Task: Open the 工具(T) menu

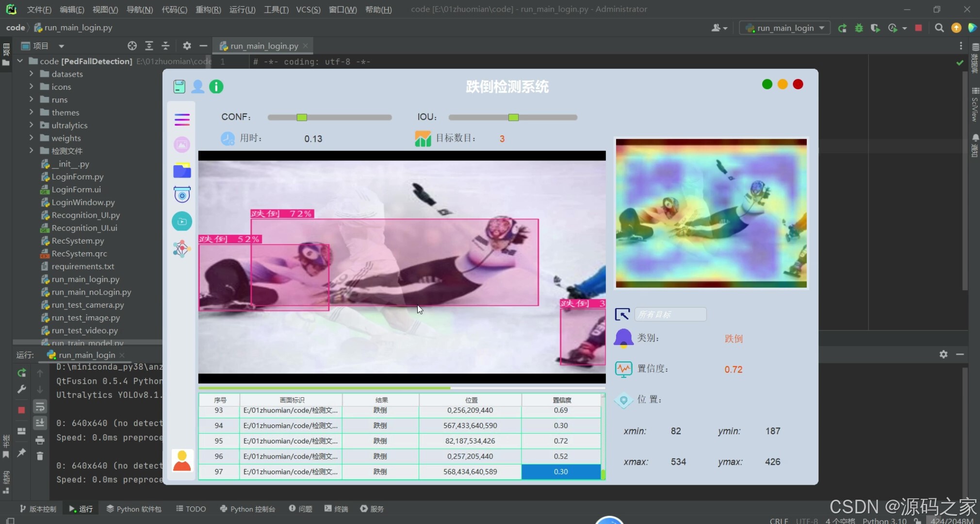Action: (276, 9)
